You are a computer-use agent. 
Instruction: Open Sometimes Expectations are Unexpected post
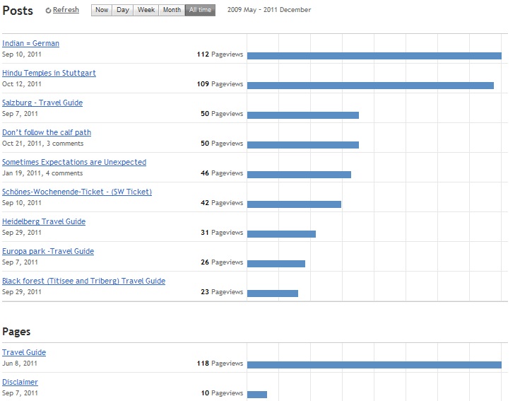tap(74, 162)
